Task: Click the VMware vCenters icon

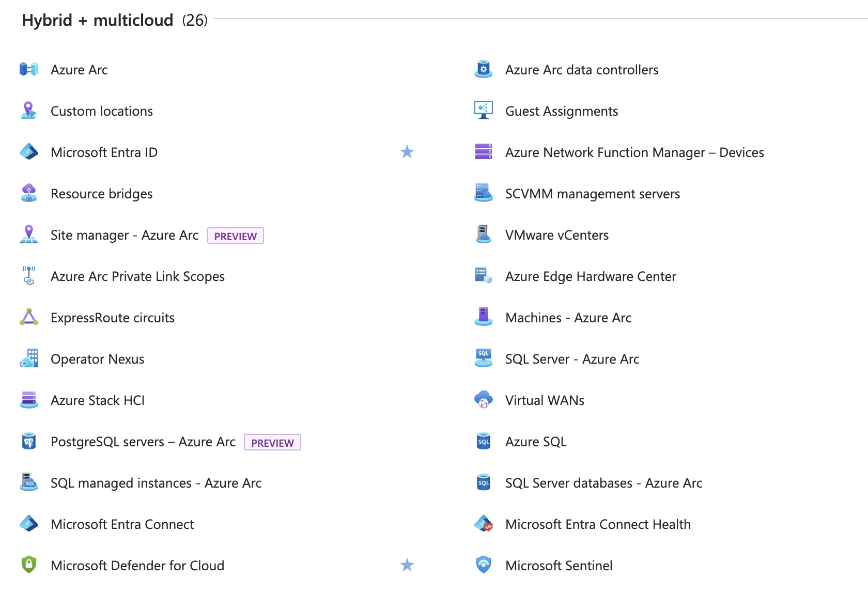Action: click(x=484, y=235)
